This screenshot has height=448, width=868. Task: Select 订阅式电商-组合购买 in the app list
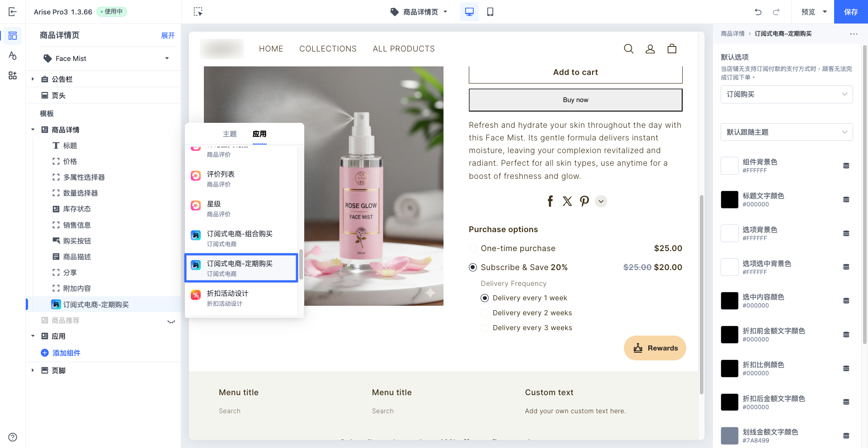241,238
